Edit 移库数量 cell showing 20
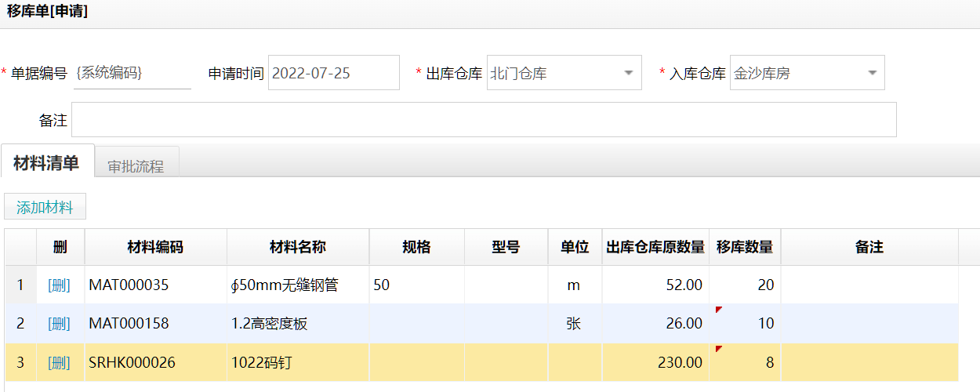The width and height of the screenshot is (980, 392). tap(744, 285)
